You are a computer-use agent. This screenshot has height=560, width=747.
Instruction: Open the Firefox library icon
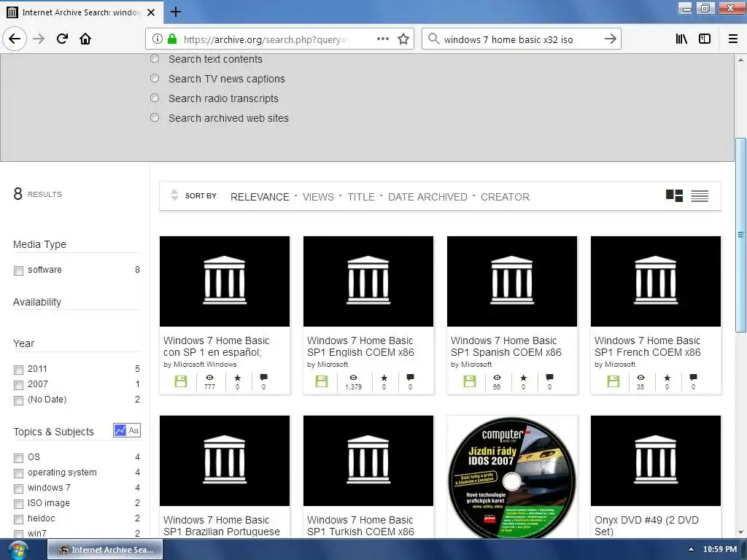[681, 39]
